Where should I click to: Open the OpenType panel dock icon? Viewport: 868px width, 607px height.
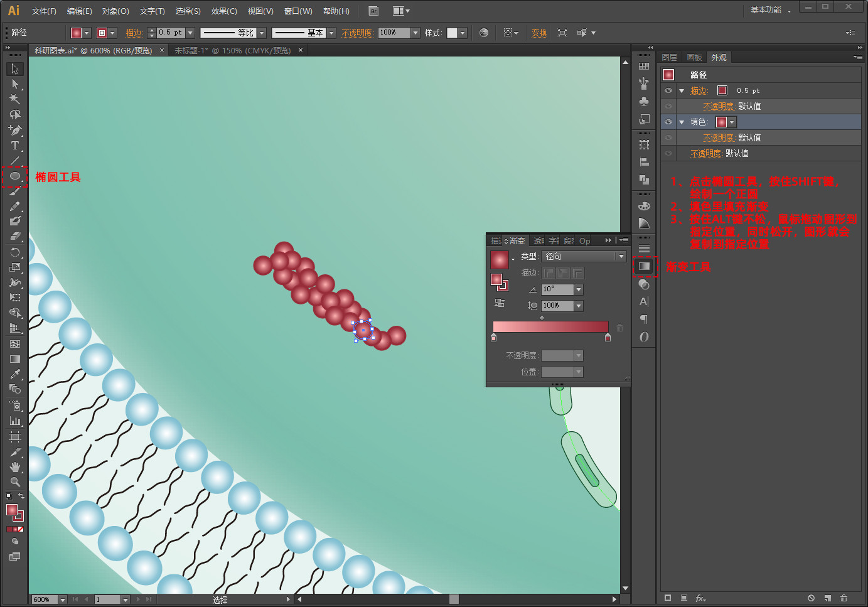(644, 337)
